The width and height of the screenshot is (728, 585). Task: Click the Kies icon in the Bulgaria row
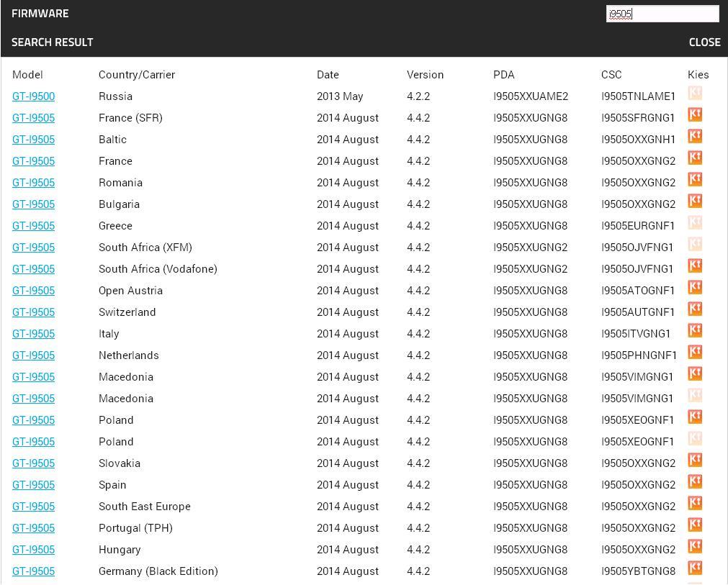[x=695, y=201]
